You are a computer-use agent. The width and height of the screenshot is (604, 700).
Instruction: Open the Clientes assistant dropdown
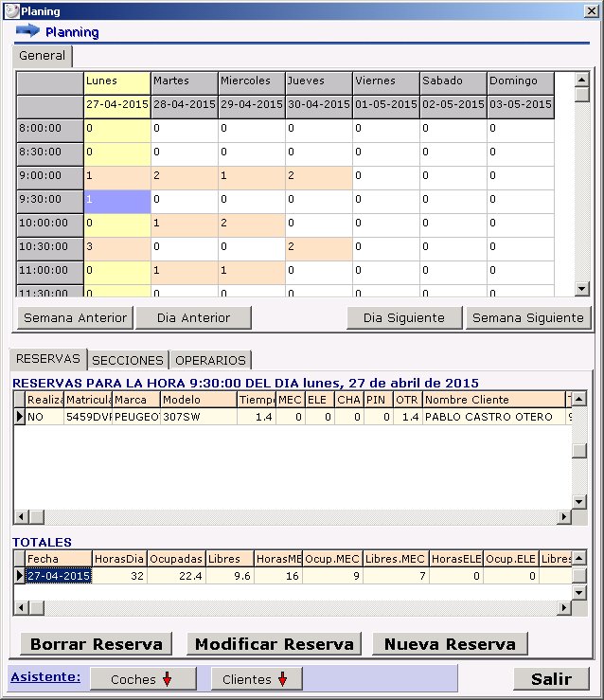(x=257, y=679)
